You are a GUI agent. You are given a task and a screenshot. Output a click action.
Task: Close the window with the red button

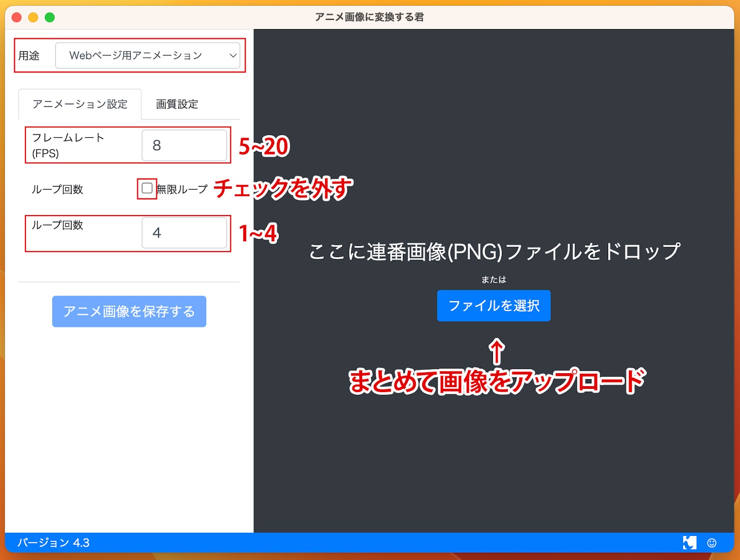pyautogui.click(x=17, y=18)
